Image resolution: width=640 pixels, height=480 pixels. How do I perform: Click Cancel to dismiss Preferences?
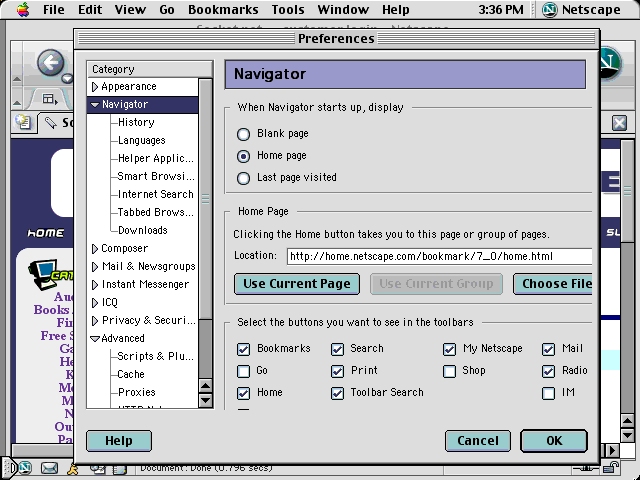pos(478,441)
